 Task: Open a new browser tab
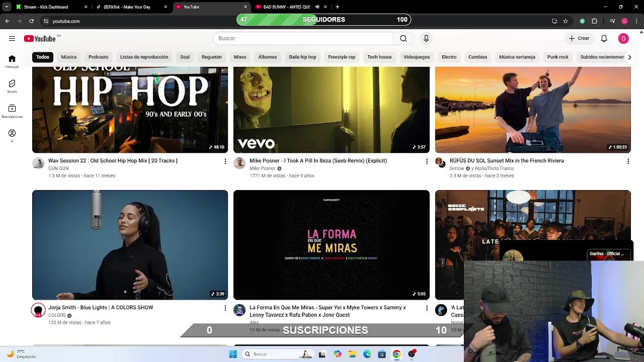337,7
